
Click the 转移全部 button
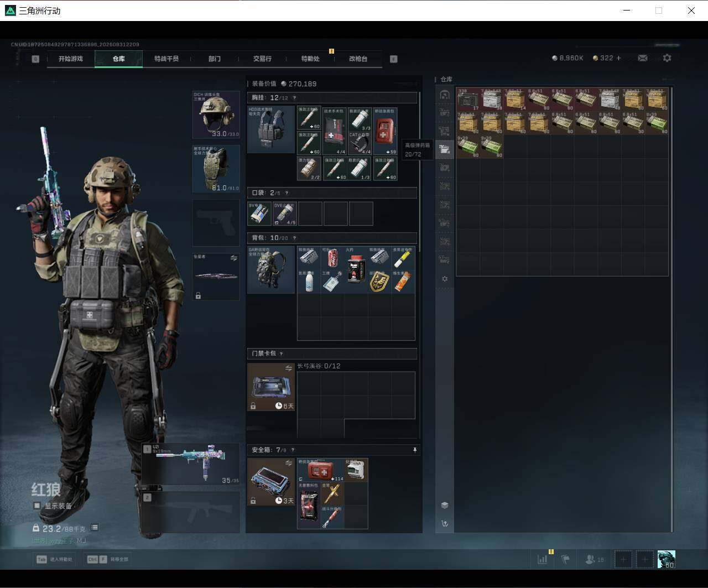click(107, 559)
